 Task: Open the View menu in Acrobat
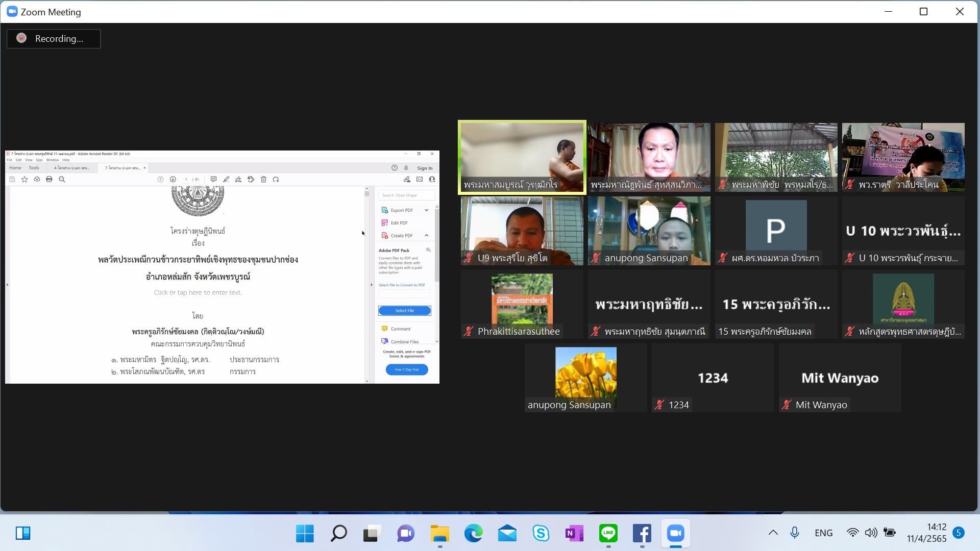click(29, 160)
